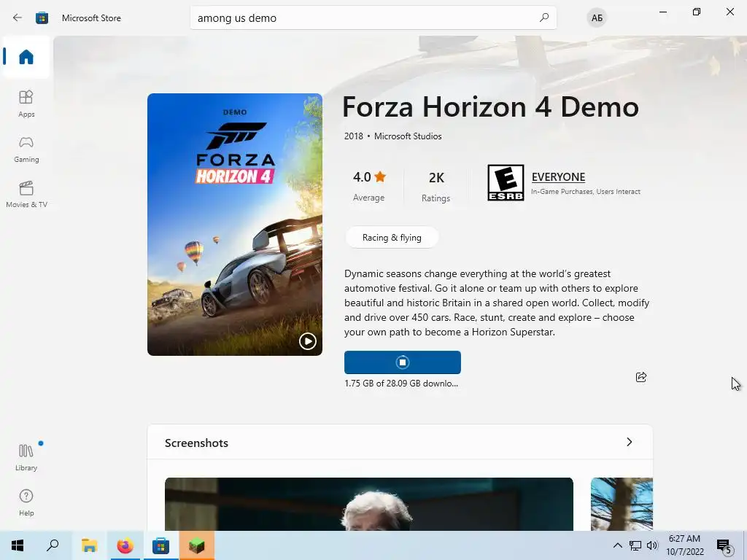The image size is (747, 560).
Task: View the 2K Ratings
Action: pos(436,186)
